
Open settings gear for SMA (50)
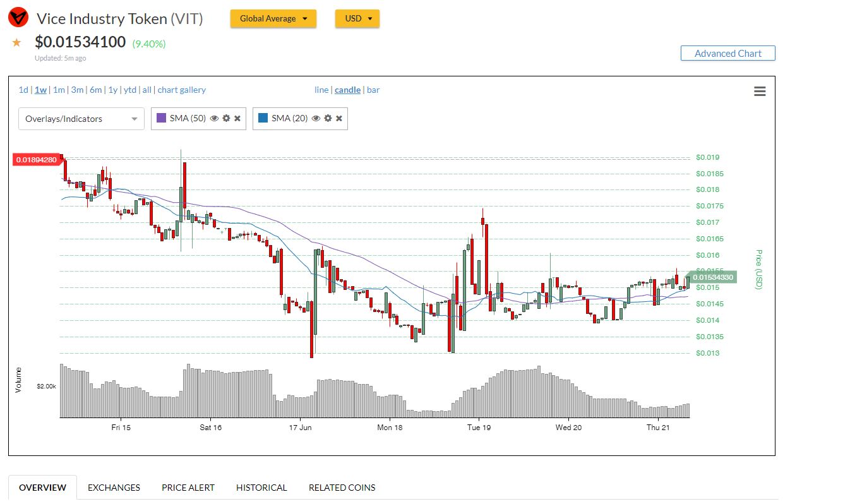226,118
